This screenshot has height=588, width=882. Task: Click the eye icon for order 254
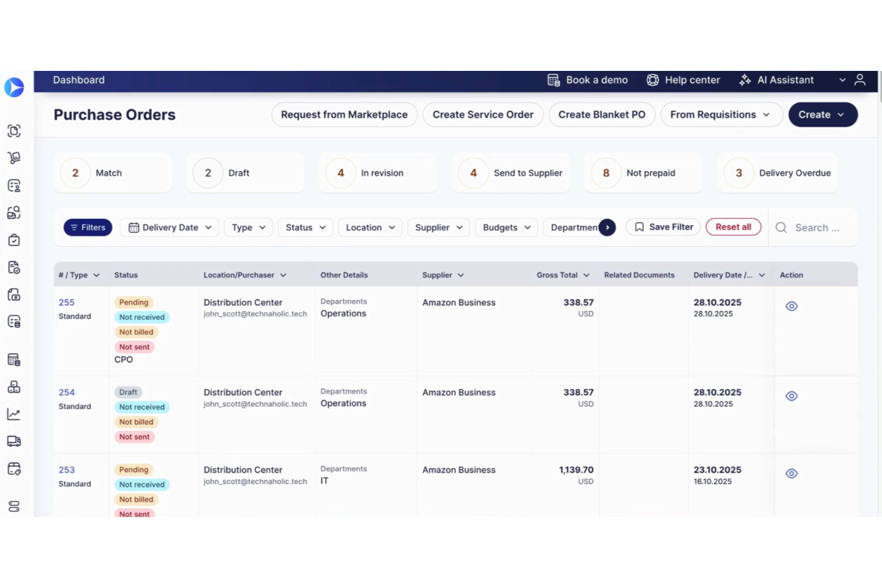point(791,395)
